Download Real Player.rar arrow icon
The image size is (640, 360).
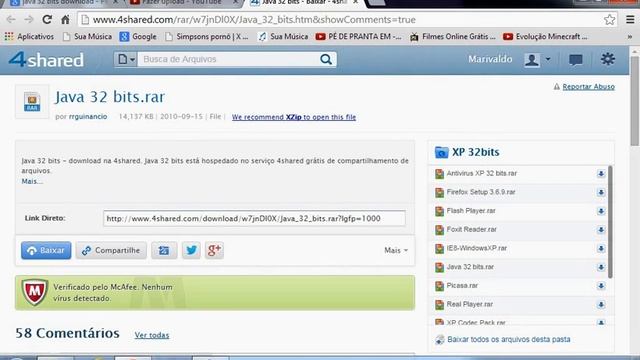(601, 304)
